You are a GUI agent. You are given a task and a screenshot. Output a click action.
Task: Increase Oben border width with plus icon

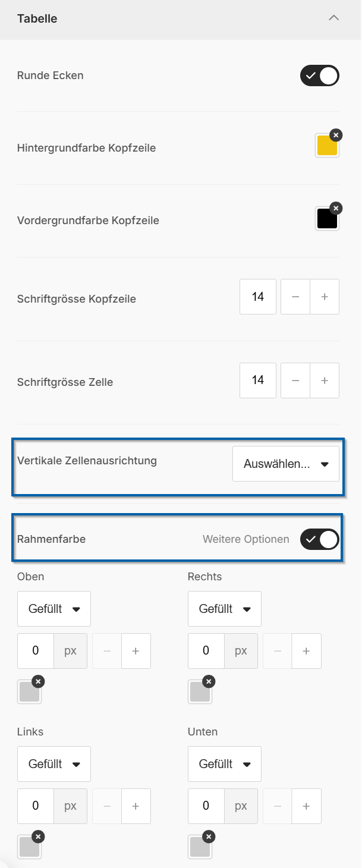coord(136,651)
